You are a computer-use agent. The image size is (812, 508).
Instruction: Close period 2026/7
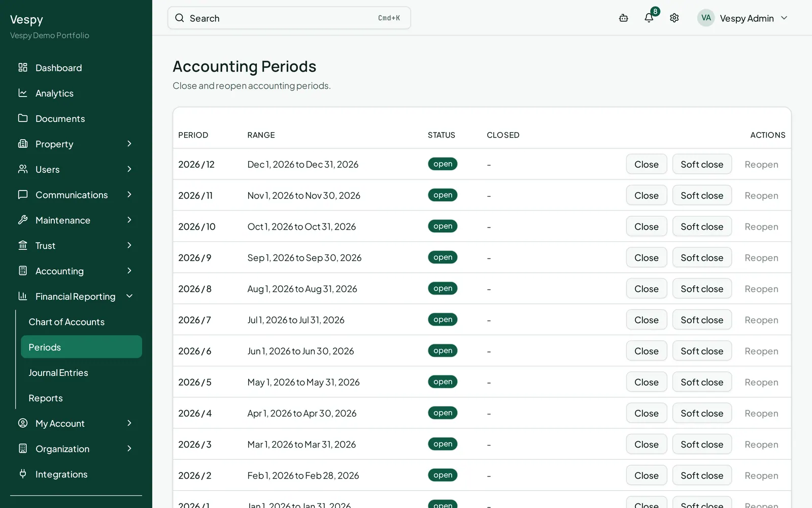click(x=647, y=320)
